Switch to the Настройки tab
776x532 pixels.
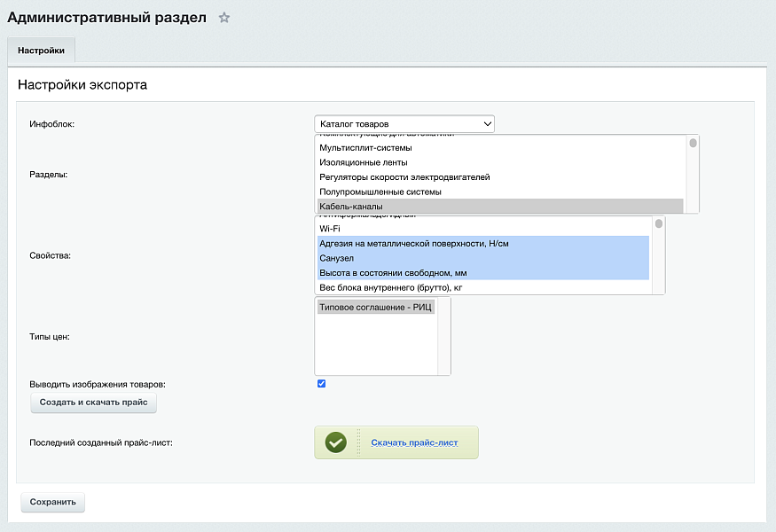tap(41, 51)
